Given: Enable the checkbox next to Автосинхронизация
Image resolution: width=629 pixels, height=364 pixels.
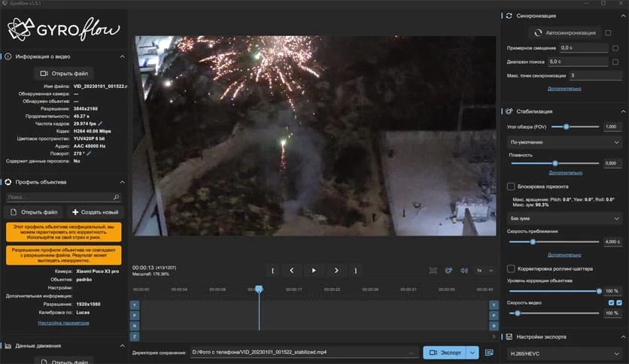Looking at the screenshot, I should (608, 33).
